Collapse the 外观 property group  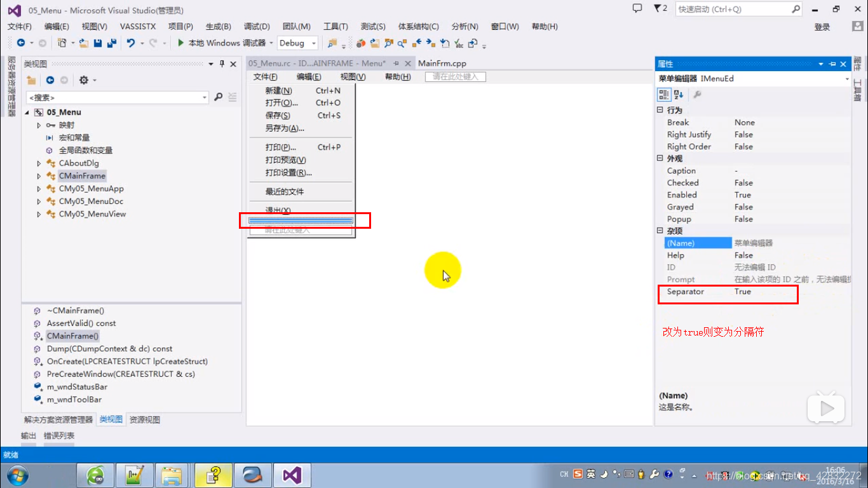coord(660,159)
